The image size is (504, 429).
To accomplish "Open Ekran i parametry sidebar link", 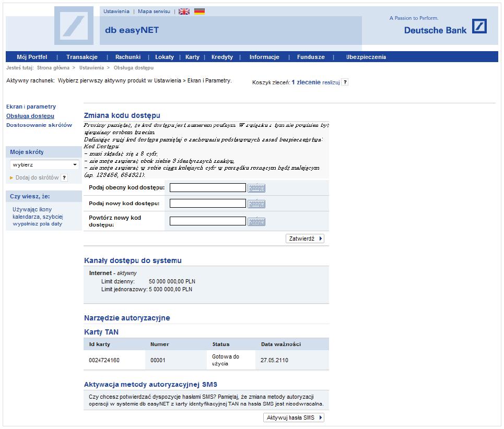I will (x=31, y=106).
